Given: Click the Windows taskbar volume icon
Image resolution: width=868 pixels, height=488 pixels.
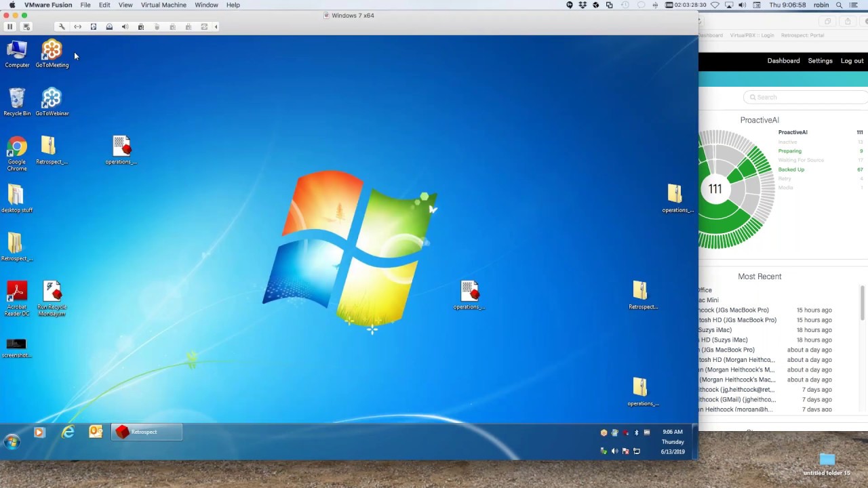Looking at the screenshot, I should 615,451.
